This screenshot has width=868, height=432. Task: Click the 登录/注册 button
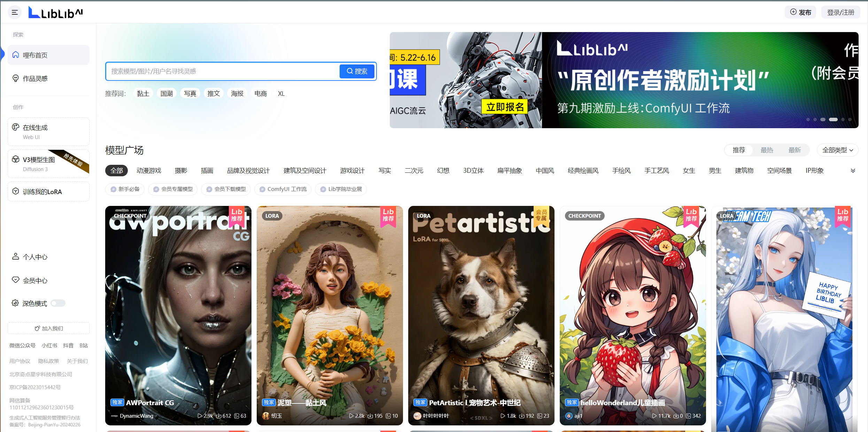[840, 13]
